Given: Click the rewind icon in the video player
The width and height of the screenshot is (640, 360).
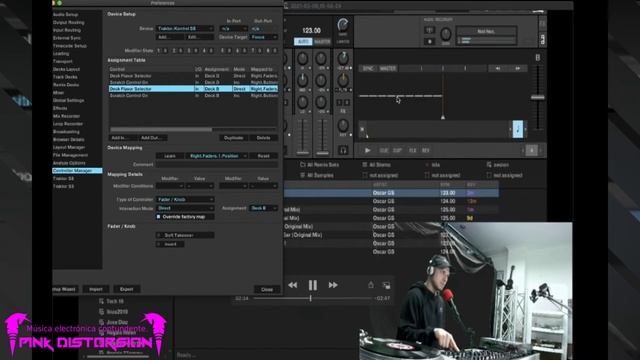Looking at the screenshot, I should [293, 285].
